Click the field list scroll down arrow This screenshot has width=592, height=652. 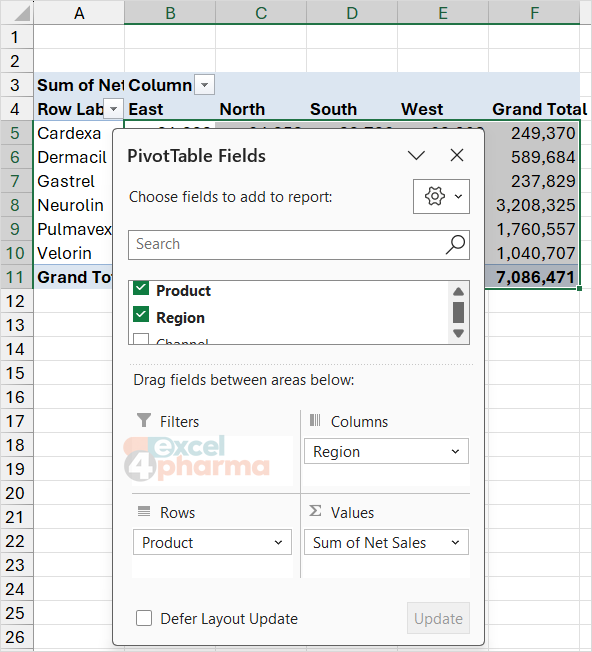(458, 333)
